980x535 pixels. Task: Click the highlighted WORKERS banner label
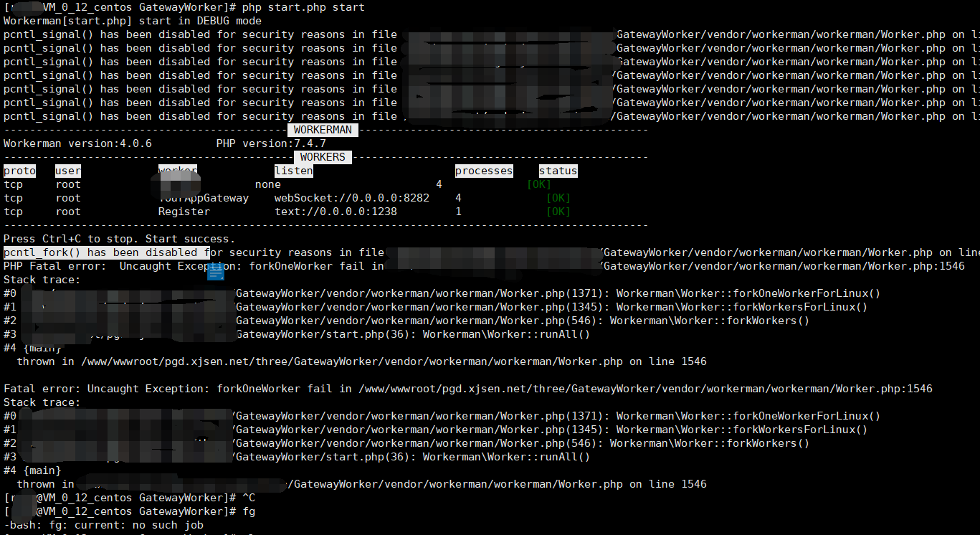coord(323,157)
